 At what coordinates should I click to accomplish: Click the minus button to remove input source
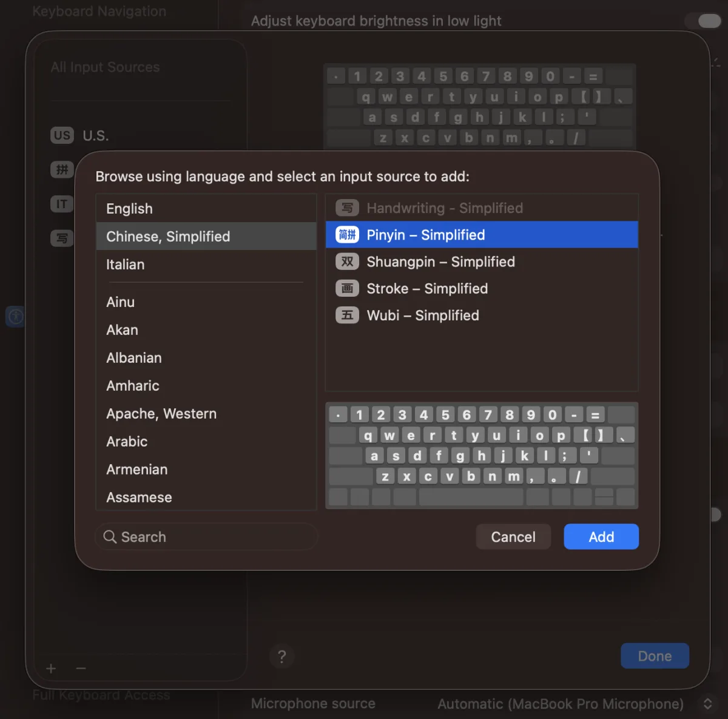coord(81,669)
